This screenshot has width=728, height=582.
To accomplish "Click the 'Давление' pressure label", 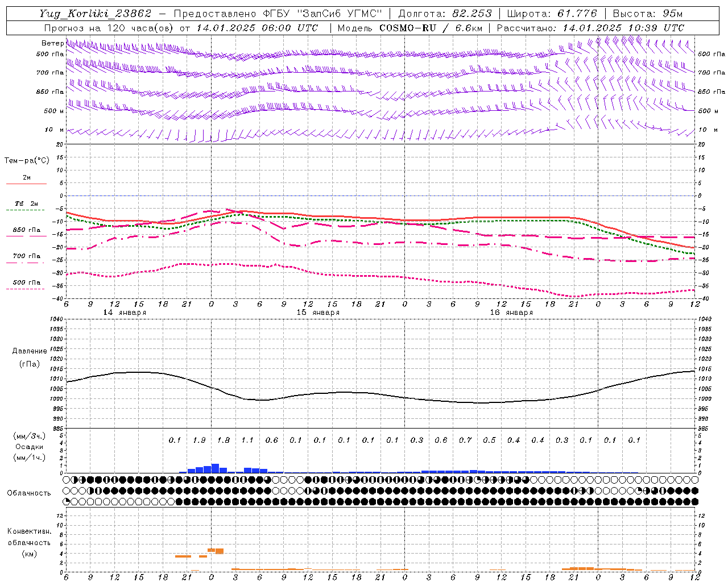I will pyautogui.click(x=30, y=351).
